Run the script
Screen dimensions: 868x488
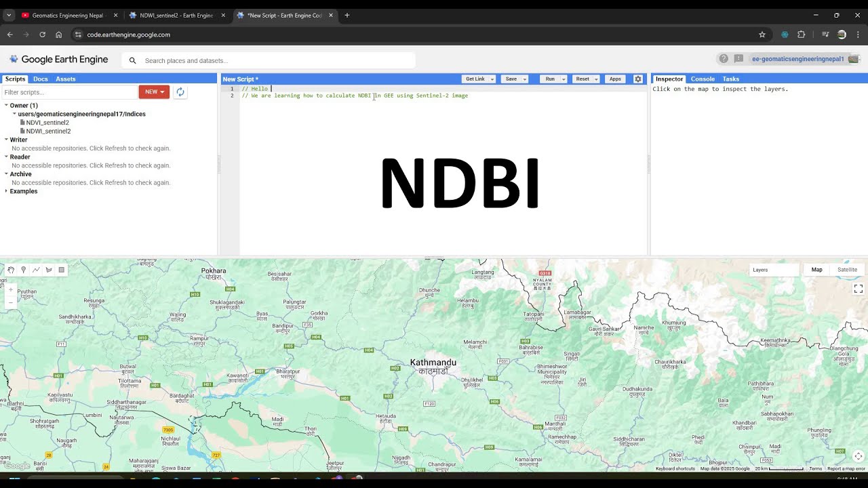[550, 79]
